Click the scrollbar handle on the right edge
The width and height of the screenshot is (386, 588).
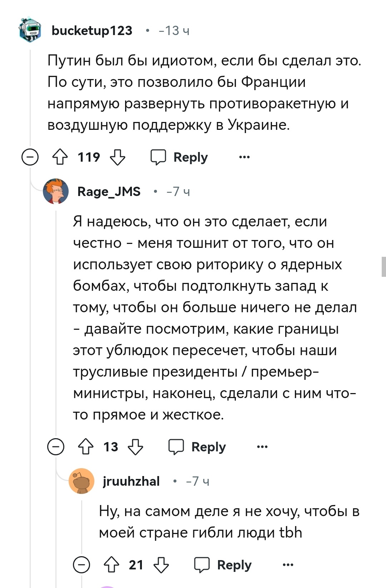383,266
